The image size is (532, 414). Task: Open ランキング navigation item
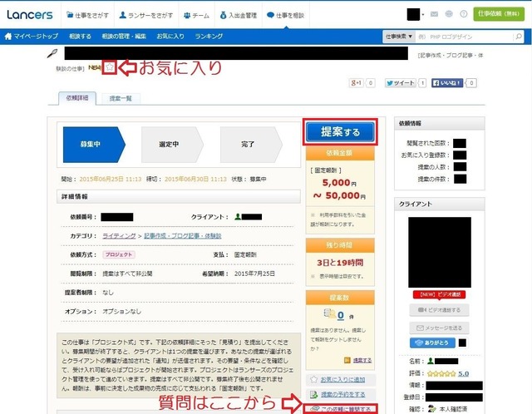[209, 37]
